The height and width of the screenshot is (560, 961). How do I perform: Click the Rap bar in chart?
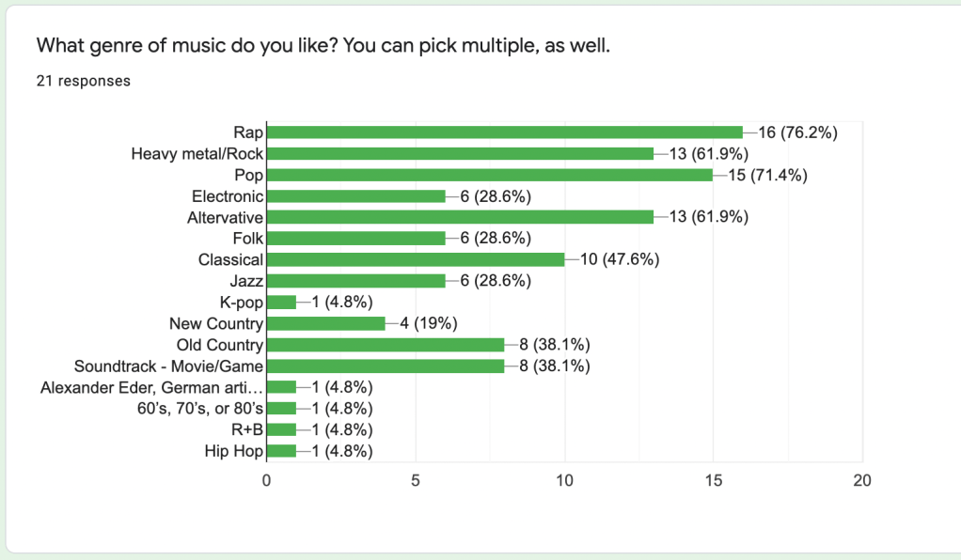(x=505, y=132)
